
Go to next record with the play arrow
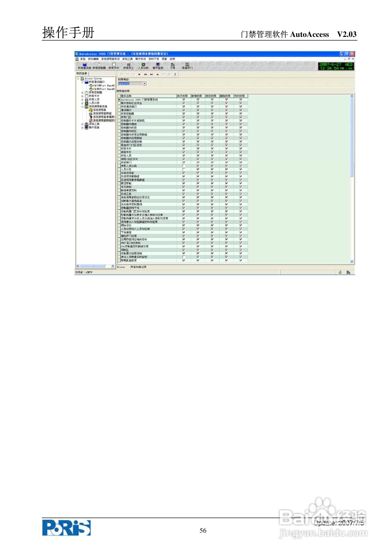(x=140, y=74)
